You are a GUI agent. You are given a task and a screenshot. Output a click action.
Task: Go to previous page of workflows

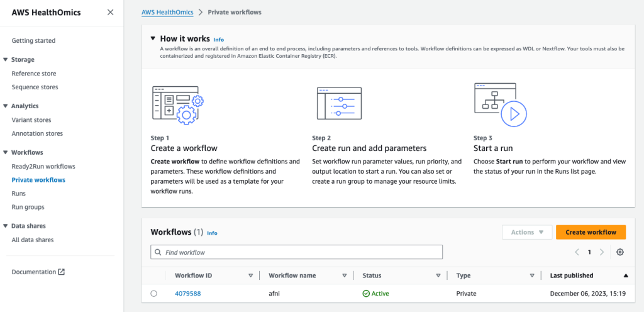tap(577, 252)
